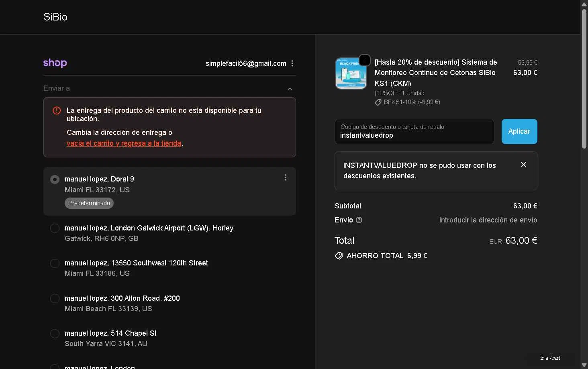Click the product title Sistema de Monitoreo
The width and height of the screenshot is (588, 369).
pos(436,73)
